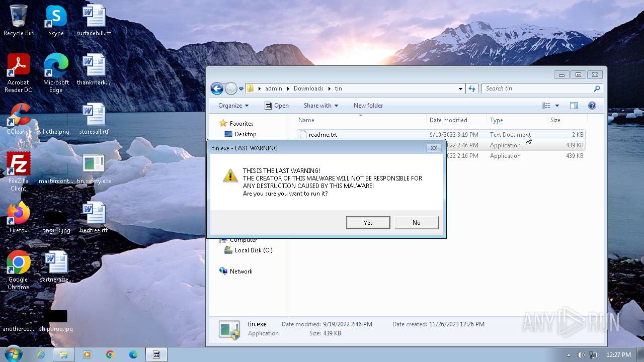Open Chrome from the taskbar

click(110, 354)
